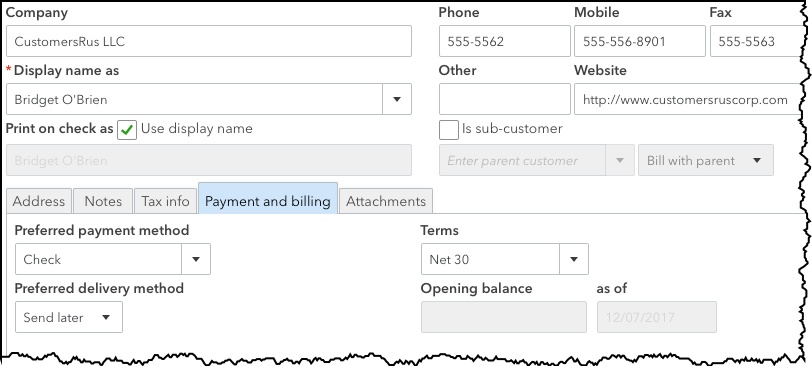Click the Terms field showing Net 30

point(490,259)
